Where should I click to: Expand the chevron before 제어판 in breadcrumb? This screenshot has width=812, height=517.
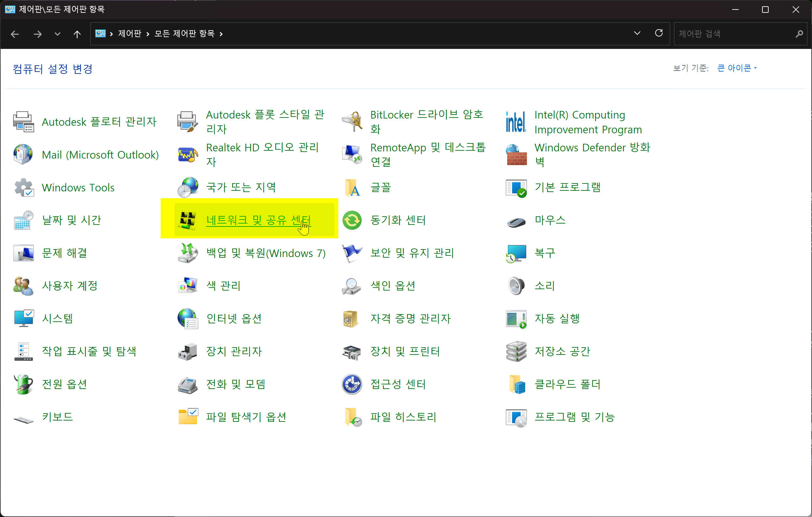click(111, 34)
